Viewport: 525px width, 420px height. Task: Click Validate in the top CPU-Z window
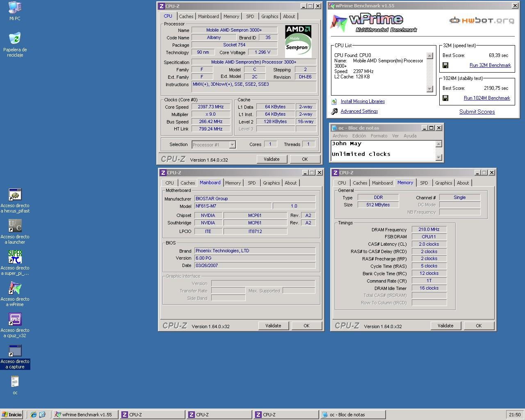pos(272,159)
